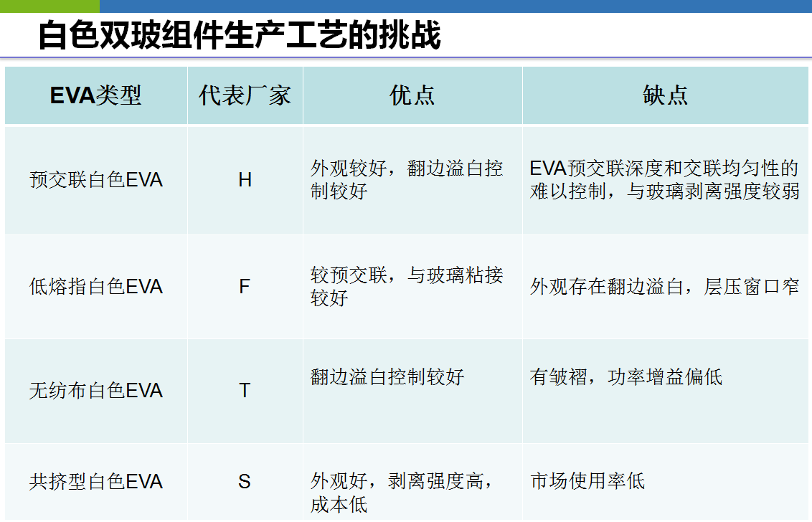The width and height of the screenshot is (812, 522).
Task: Select the 无纺布白色EVA cell
Action: click(95, 391)
